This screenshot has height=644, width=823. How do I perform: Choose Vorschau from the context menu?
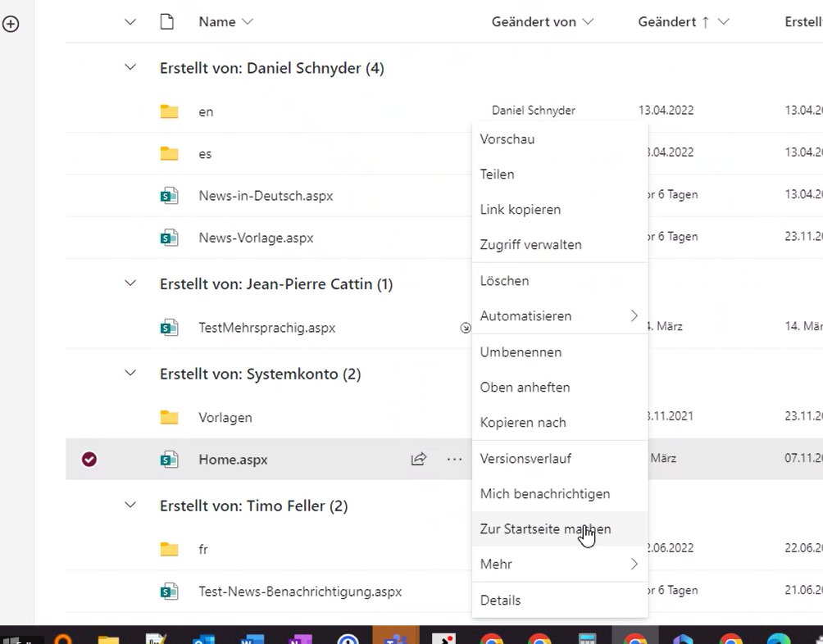560,139
